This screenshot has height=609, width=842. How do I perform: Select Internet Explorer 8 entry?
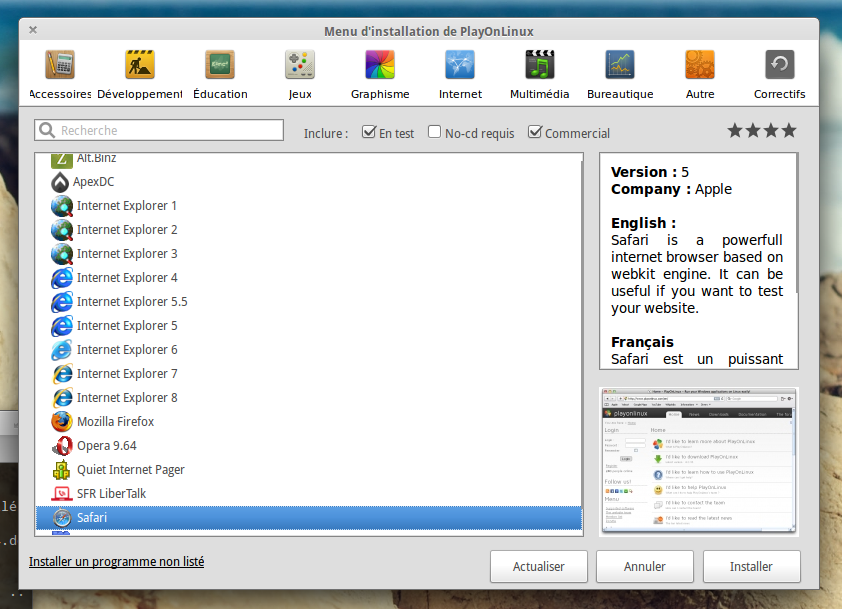[309, 397]
